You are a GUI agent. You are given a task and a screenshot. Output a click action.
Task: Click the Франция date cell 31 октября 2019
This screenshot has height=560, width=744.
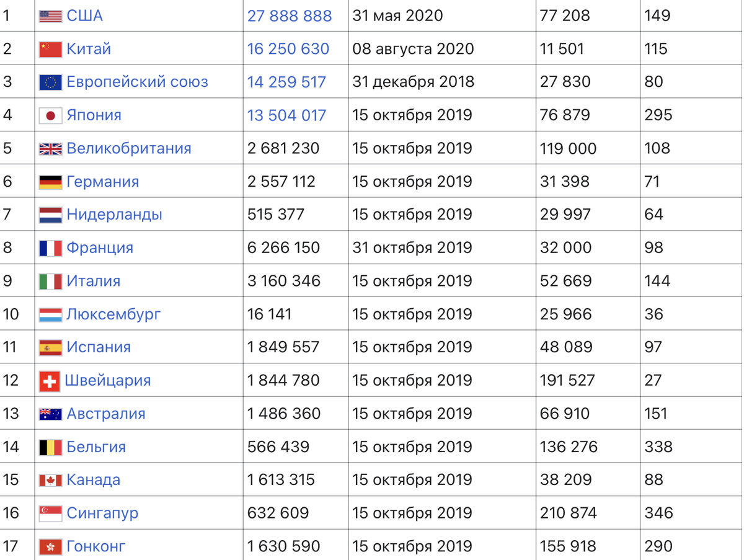click(x=412, y=247)
